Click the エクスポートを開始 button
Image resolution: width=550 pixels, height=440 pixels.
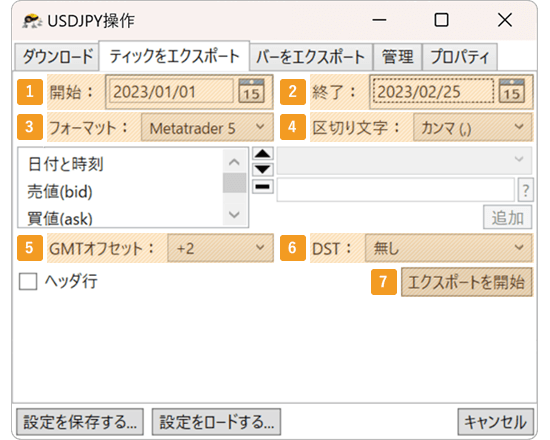click(x=467, y=282)
